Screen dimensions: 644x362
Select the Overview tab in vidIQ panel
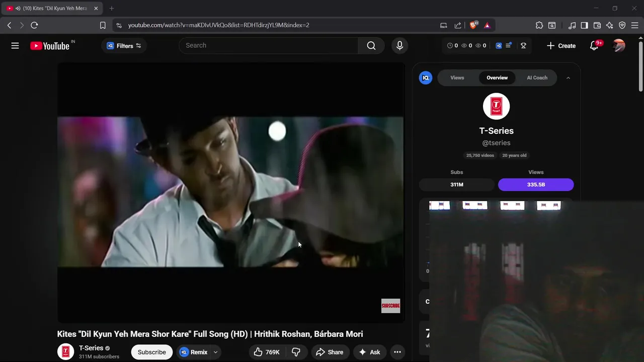click(x=497, y=77)
